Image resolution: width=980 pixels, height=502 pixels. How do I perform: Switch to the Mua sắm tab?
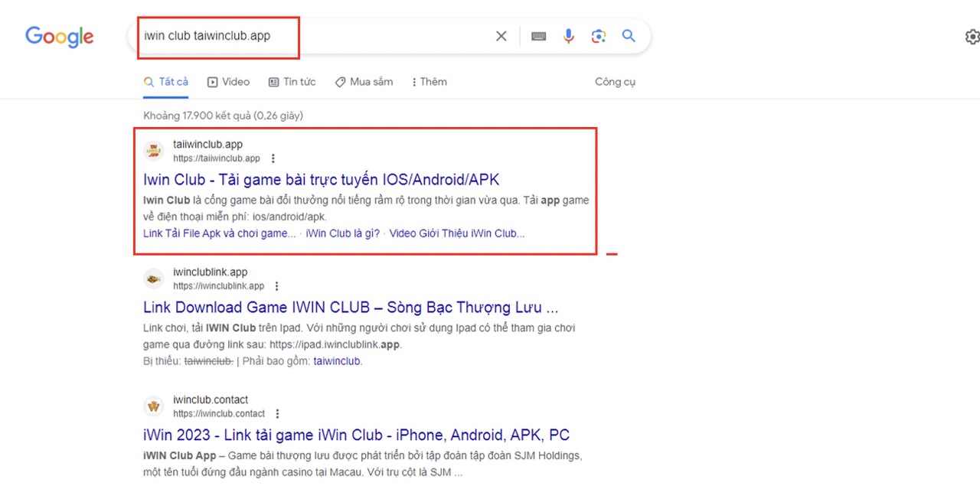point(364,82)
